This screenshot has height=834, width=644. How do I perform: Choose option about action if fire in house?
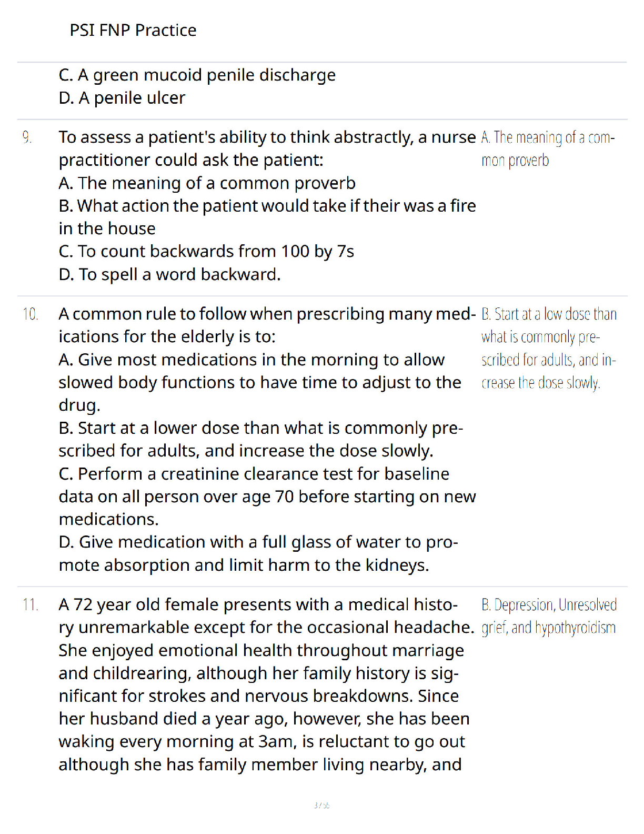(267, 217)
